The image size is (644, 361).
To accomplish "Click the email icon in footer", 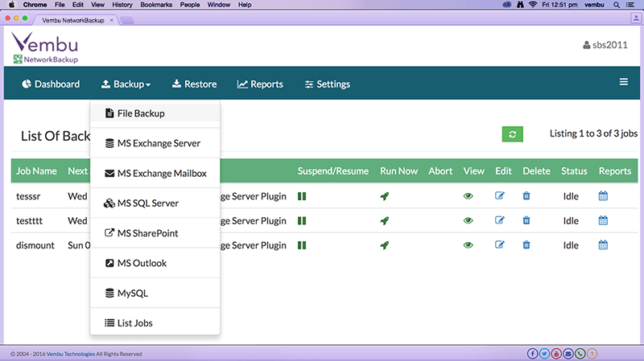I will [568, 353].
